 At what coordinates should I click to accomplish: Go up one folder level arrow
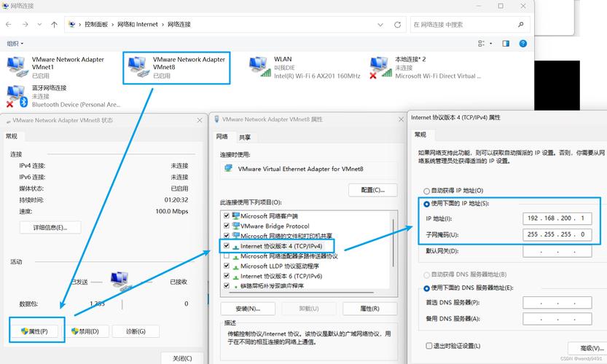[x=54, y=24]
